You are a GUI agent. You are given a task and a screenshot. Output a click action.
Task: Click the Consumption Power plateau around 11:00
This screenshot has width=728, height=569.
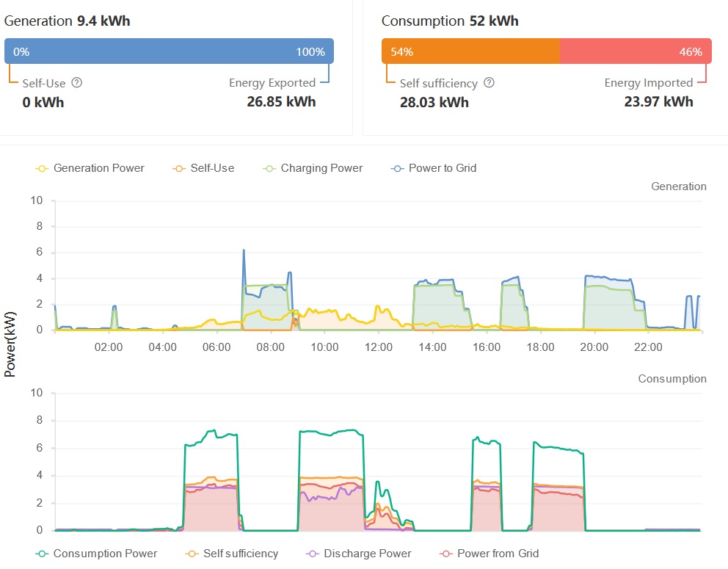tap(330, 433)
